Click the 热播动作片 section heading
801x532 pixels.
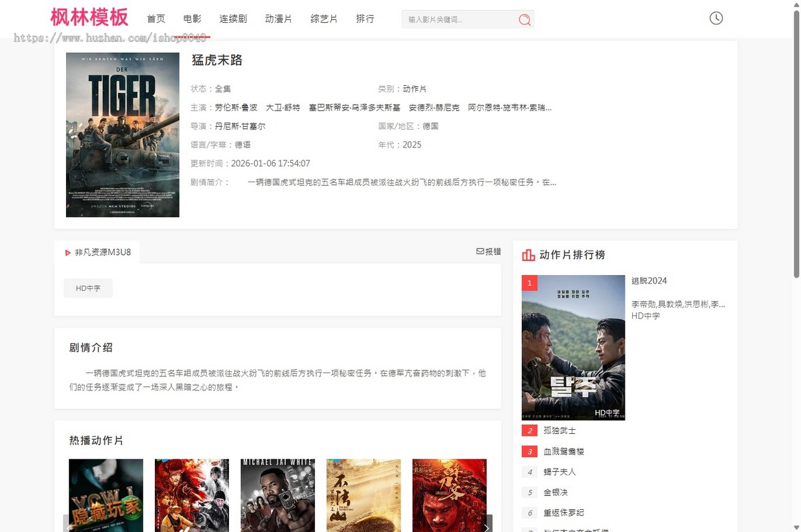coord(96,441)
